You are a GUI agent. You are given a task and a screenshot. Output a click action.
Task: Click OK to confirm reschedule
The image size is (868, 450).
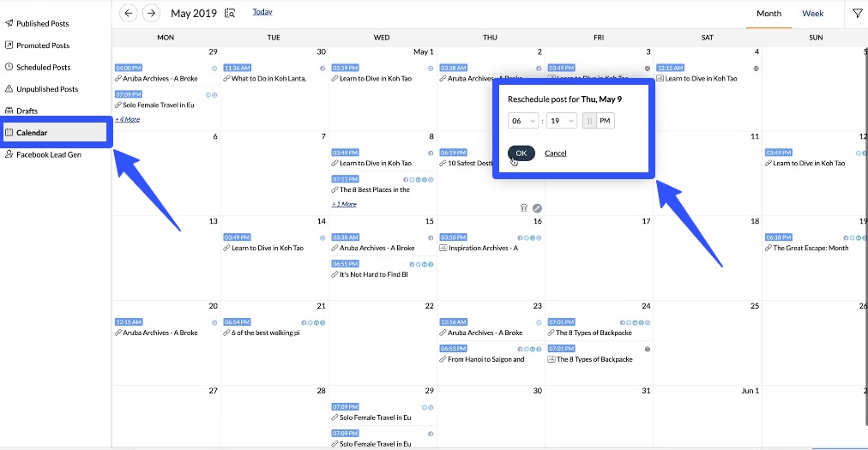pos(521,153)
